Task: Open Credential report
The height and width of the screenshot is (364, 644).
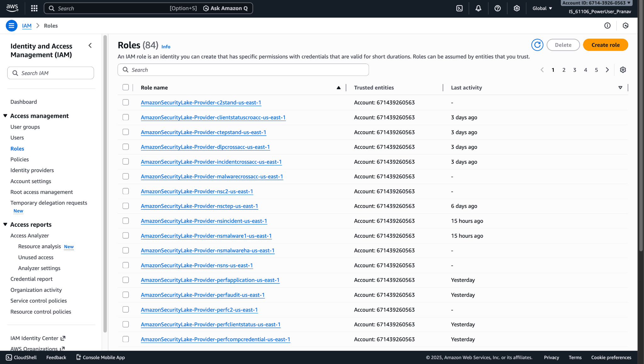Action: tap(31, 279)
